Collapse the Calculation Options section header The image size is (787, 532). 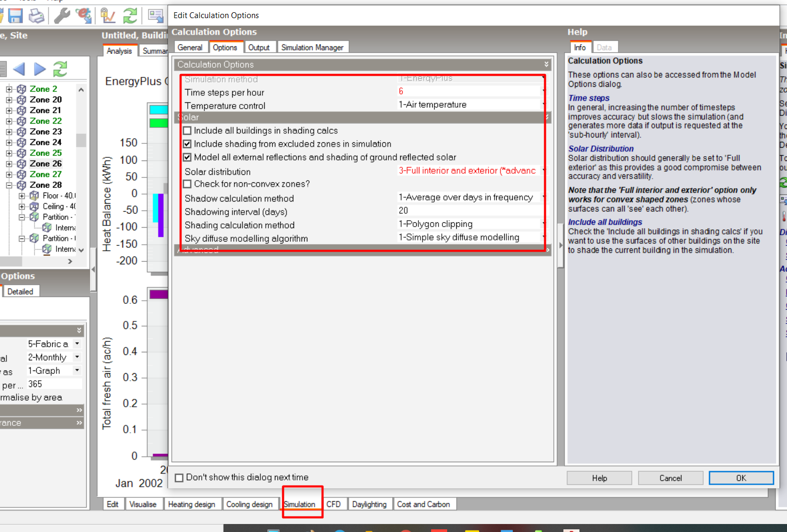click(363, 65)
